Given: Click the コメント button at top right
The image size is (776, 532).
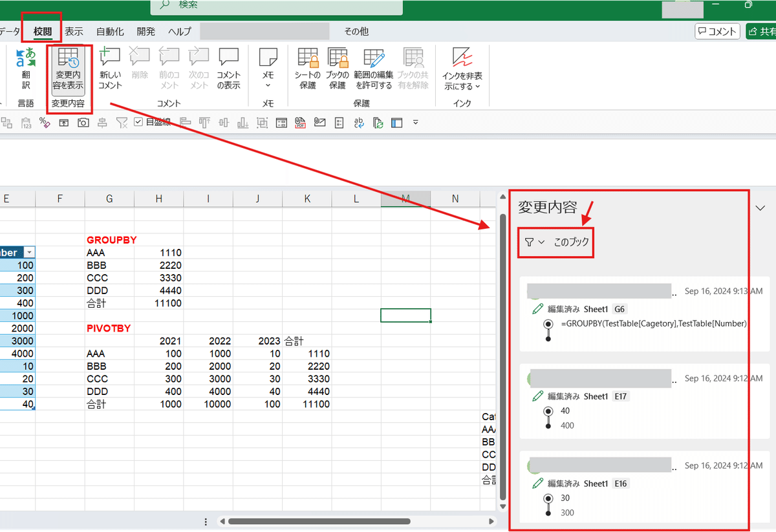Looking at the screenshot, I should click(717, 31).
